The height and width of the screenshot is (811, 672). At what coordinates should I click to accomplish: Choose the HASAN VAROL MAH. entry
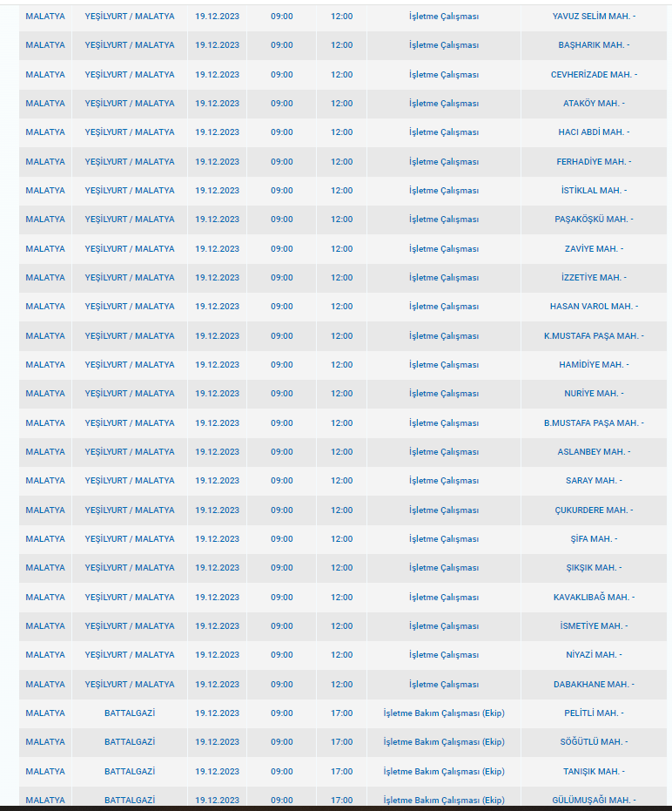coord(594,307)
